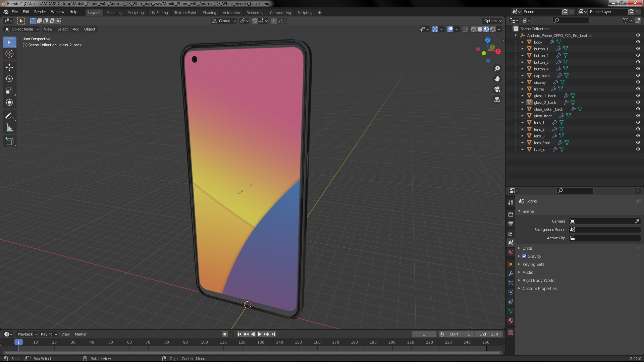This screenshot has width=644, height=362.
Task: Add a new workspace with plus button
Action: (319, 13)
